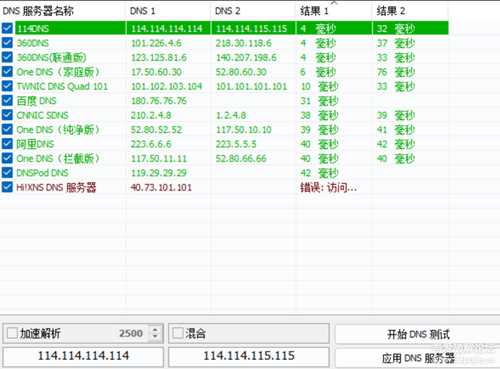This screenshot has width=500, height=369.
Task: Select the HI!XNS DNS 服务器 name
Action: tap(56, 187)
